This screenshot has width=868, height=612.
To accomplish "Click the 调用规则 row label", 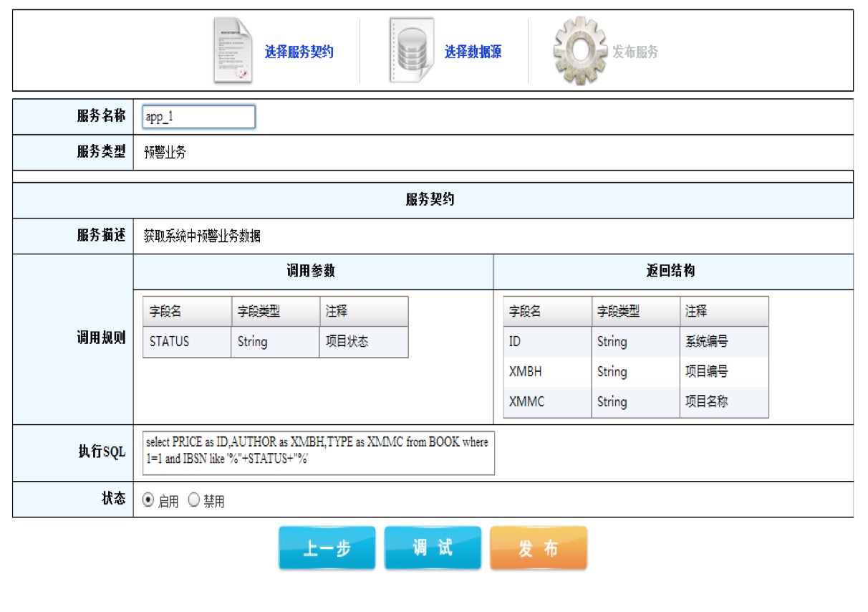I will point(101,338).
